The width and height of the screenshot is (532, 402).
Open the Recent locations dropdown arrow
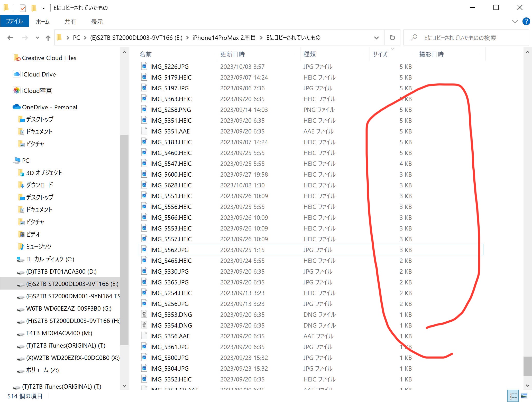tap(38, 38)
